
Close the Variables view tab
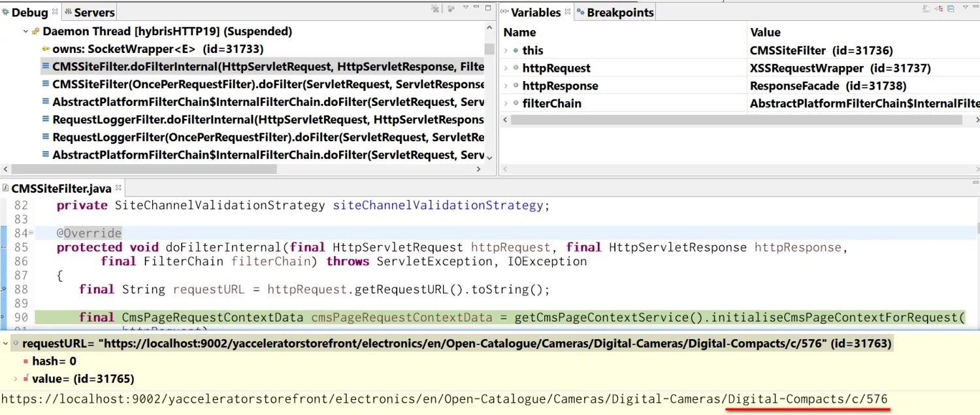pyautogui.click(x=568, y=11)
